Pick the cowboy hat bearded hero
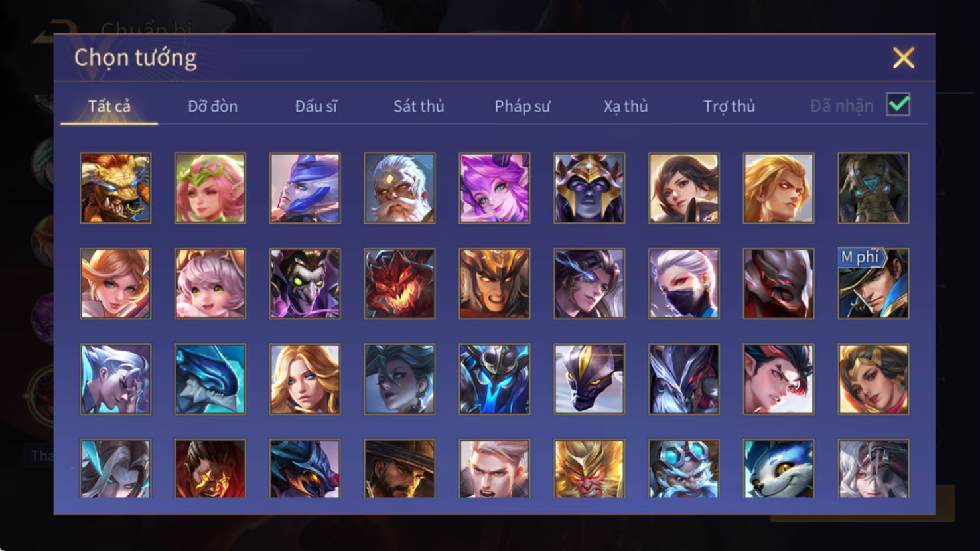The width and height of the screenshot is (980, 551). click(x=399, y=468)
